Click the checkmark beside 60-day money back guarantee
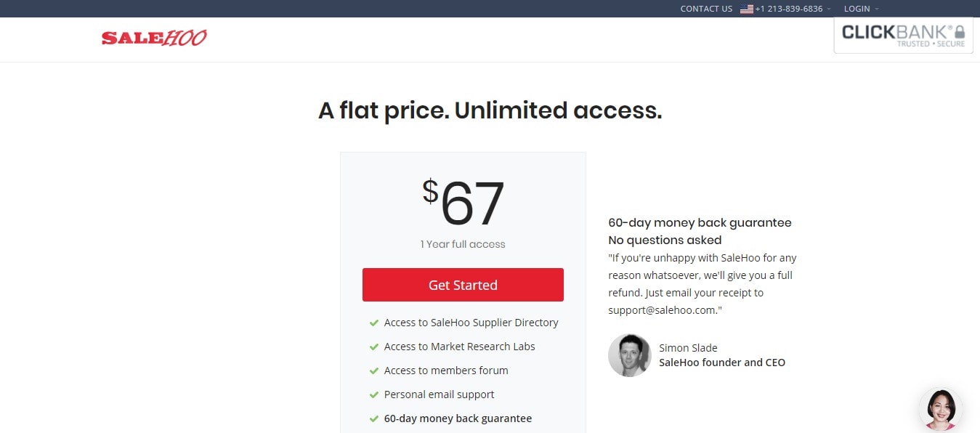Viewport: 980px width, 433px height. tap(374, 418)
